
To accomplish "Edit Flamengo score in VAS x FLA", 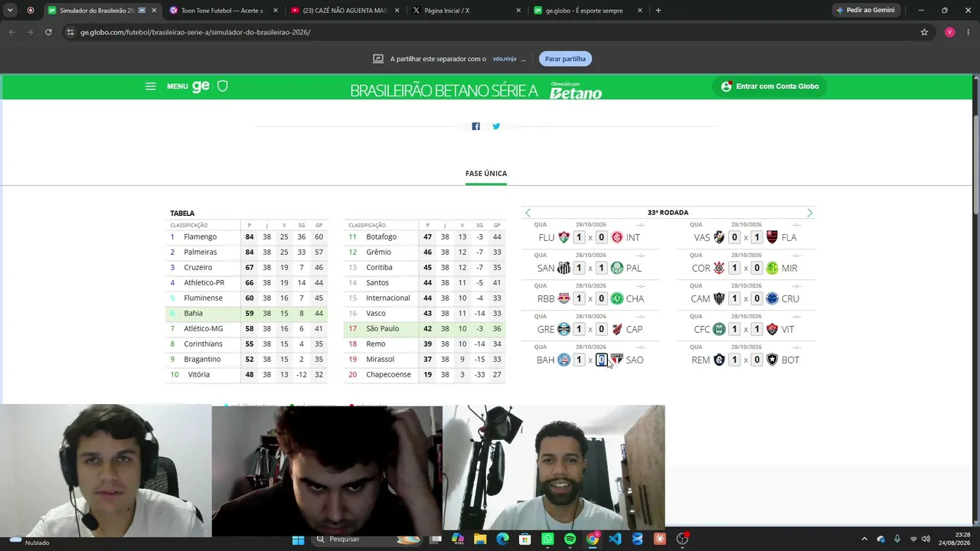I will point(757,237).
